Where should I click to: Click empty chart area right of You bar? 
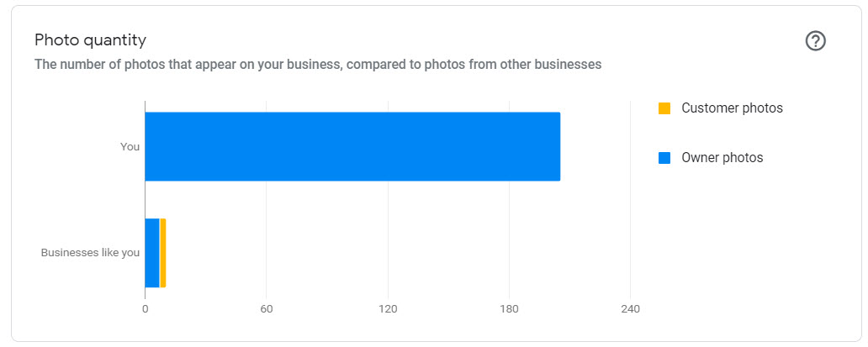click(x=595, y=146)
